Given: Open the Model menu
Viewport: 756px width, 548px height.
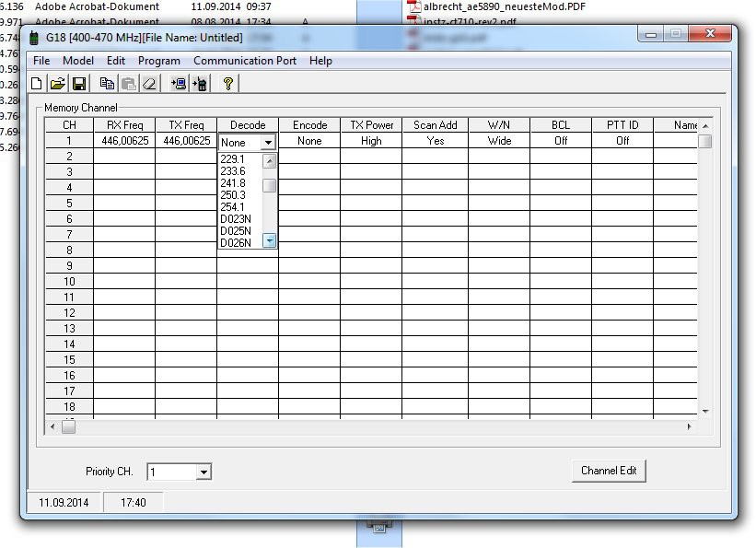Looking at the screenshot, I should click(78, 61).
